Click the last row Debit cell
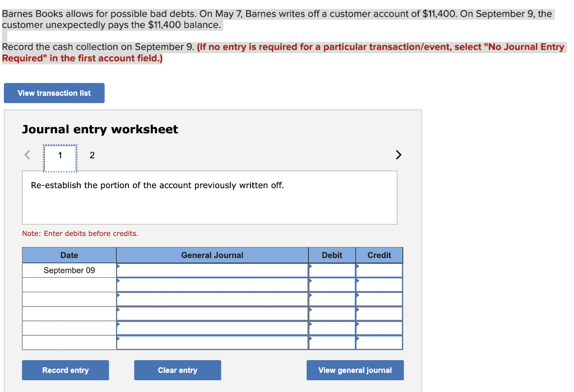Screen dimensions: 574x392 pyautogui.click(x=332, y=343)
